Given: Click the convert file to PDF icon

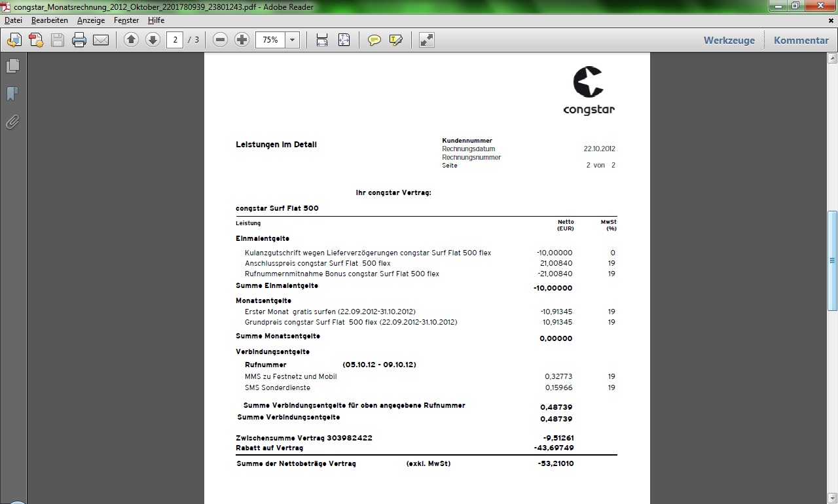Looking at the screenshot, I should [x=35, y=40].
